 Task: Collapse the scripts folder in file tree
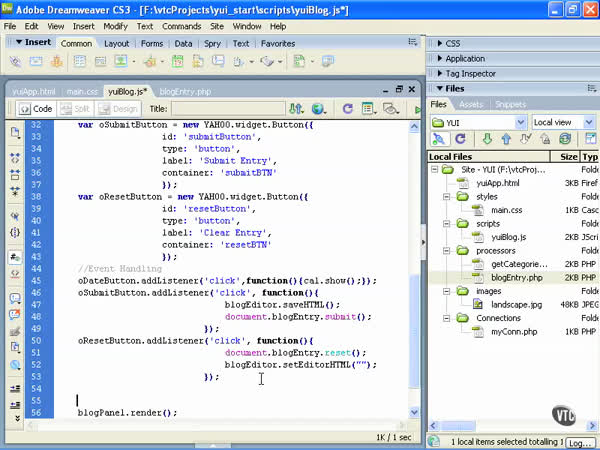click(449, 224)
